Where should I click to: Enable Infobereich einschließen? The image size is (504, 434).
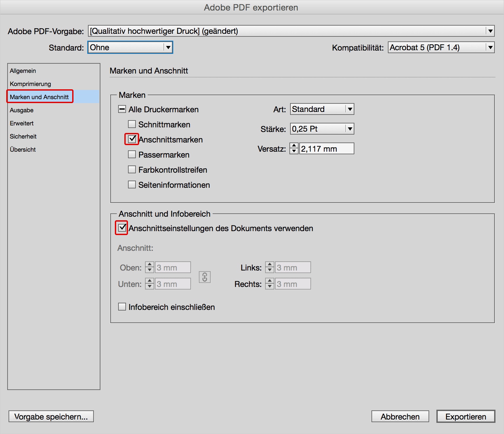click(122, 306)
